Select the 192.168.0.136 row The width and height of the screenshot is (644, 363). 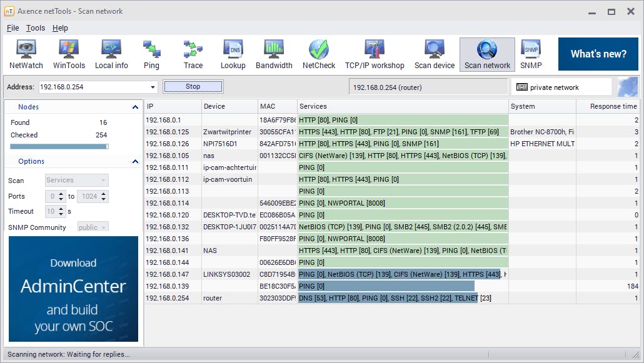click(x=392, y=239)
